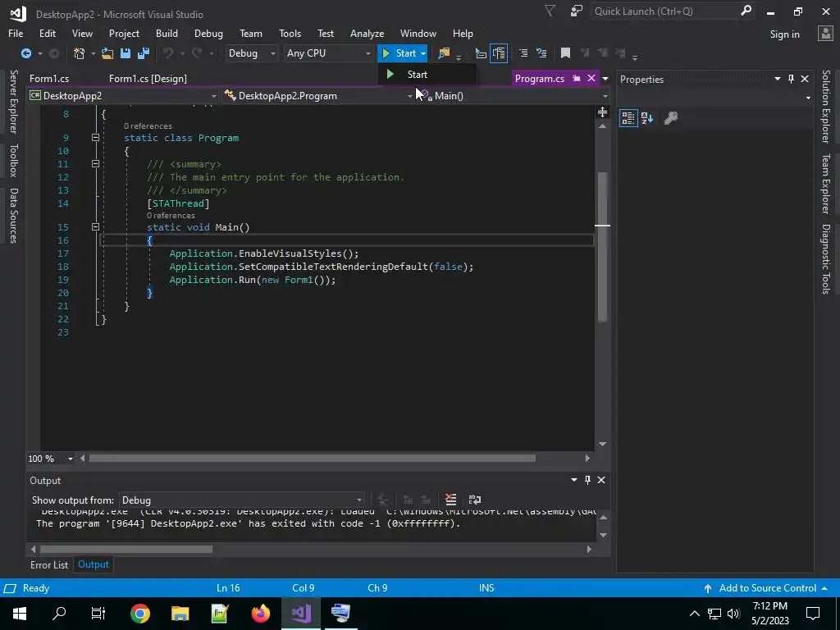
Task: Switch to the Form1.cs [Design] tab
Action: [x=148, y=78]
